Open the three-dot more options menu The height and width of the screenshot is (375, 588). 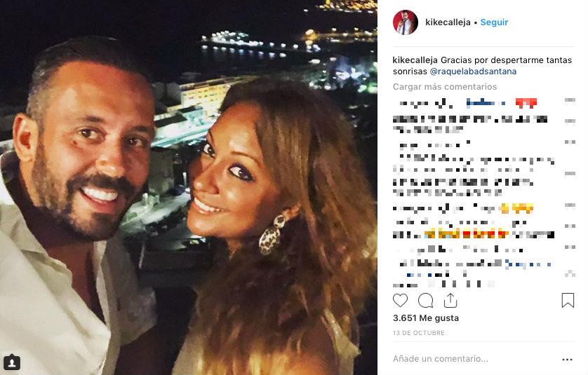(568, 360)
